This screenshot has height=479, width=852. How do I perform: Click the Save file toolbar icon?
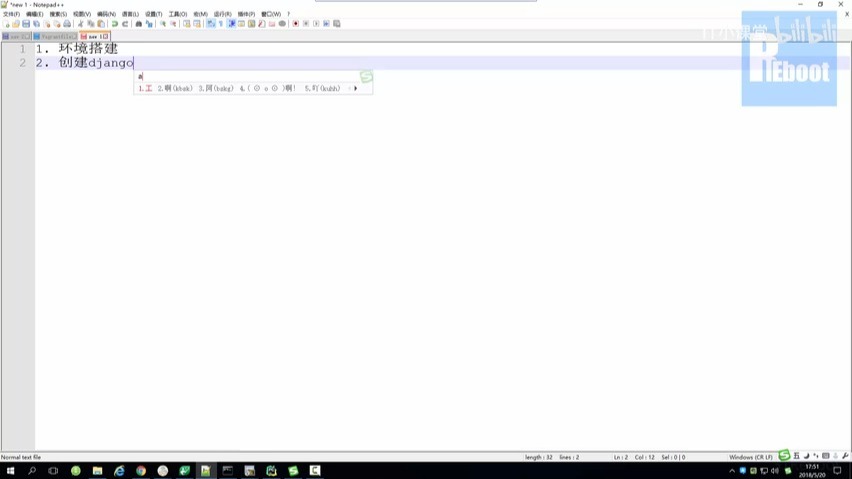26,23
